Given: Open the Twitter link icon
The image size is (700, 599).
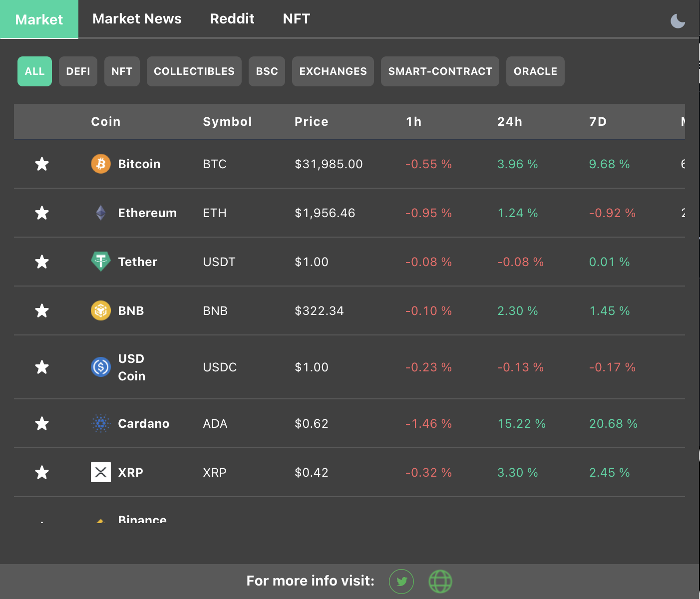Looking at the screenshot, I should (401, 582).
